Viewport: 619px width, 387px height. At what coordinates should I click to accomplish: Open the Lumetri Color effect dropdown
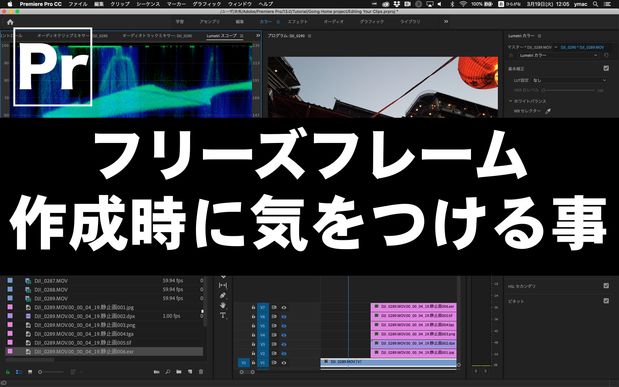coord(558,56)
